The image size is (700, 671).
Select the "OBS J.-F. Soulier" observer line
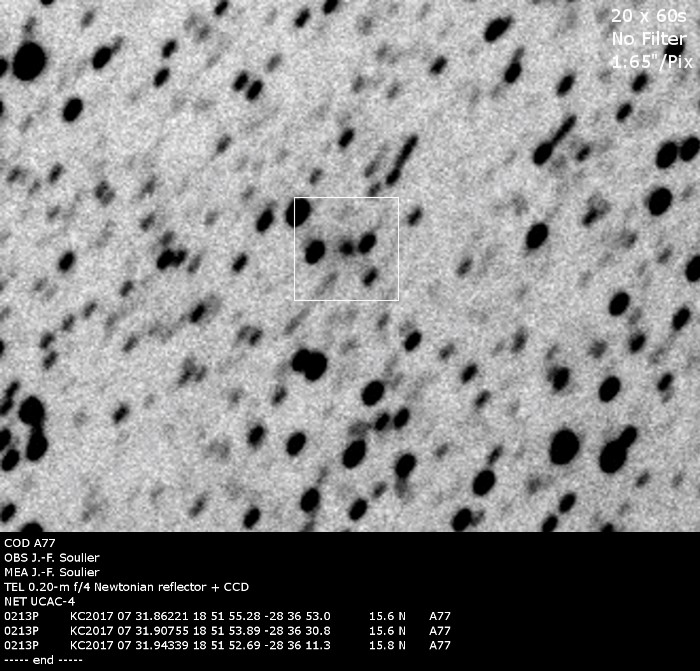[x=51, y=558]
